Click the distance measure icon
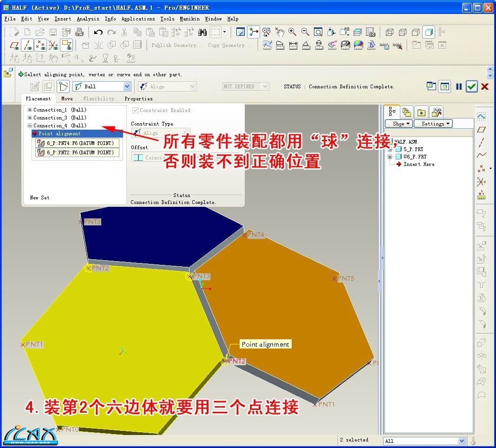496x448 pixels. (293, 46)
